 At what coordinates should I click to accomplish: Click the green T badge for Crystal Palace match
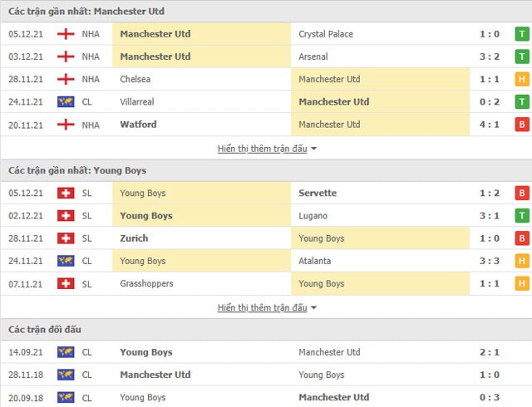pyautogui.click(x=522, y=34)
